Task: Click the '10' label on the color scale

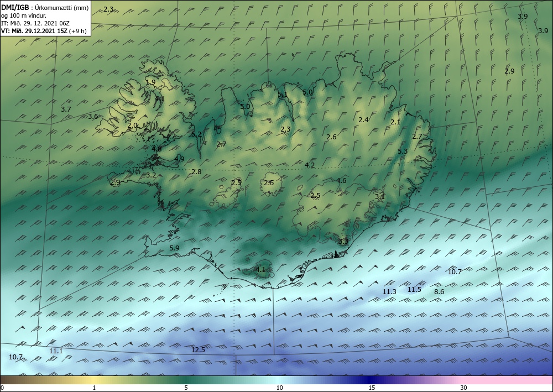Action: pyautogui.click(x=279, y=388)
